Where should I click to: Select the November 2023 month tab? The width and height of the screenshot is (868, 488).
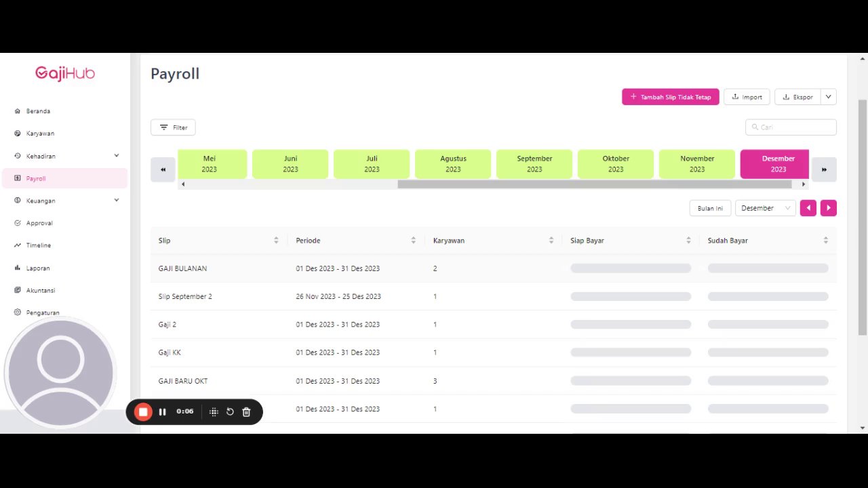pyautogui.click(x=697, y=164)
